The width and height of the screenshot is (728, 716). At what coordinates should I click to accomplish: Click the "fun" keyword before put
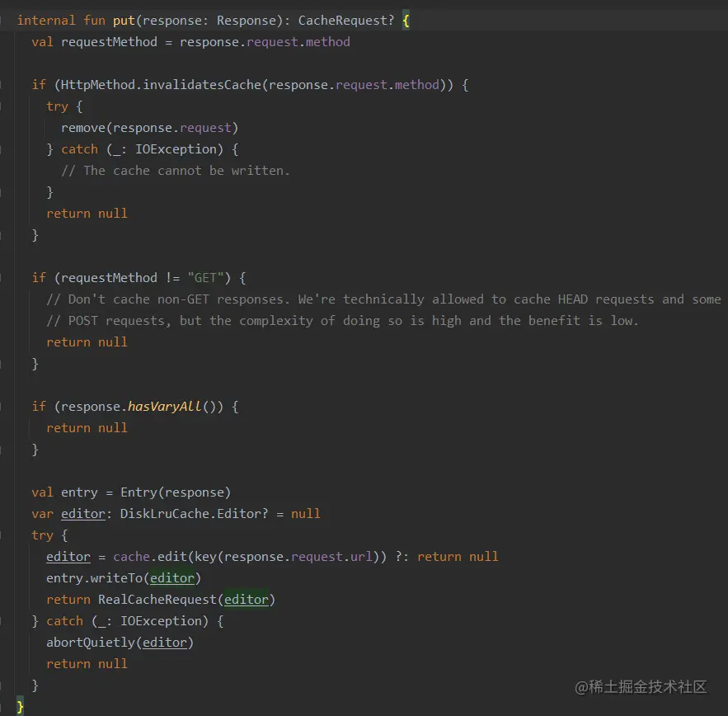point(95,21)
